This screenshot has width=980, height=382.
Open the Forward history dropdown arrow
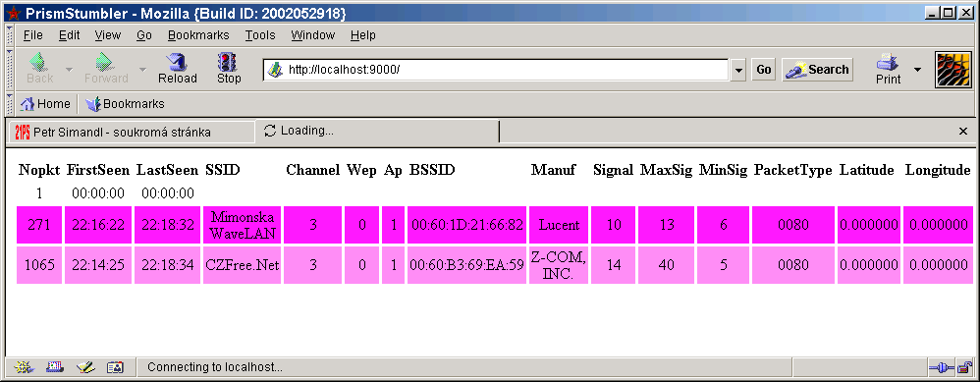pyautogui.click(x=142, y=69)
